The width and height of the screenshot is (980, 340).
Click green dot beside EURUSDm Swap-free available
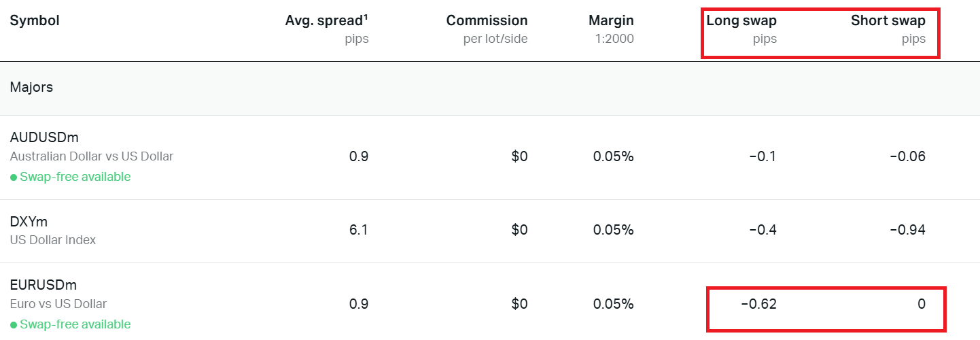point(14,325)
